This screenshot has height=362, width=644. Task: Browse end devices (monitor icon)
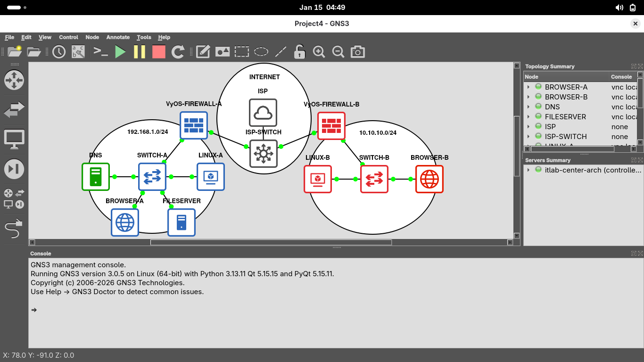(14, 139)
